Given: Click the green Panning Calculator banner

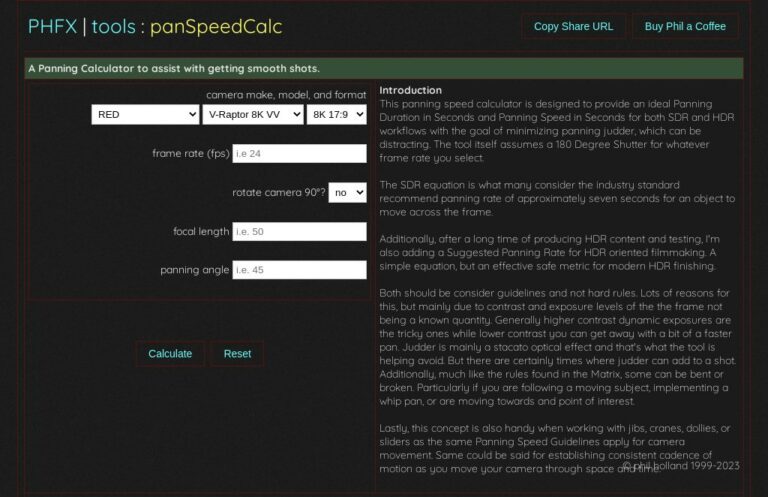Looking at the screenshot, I should point(384,69).
